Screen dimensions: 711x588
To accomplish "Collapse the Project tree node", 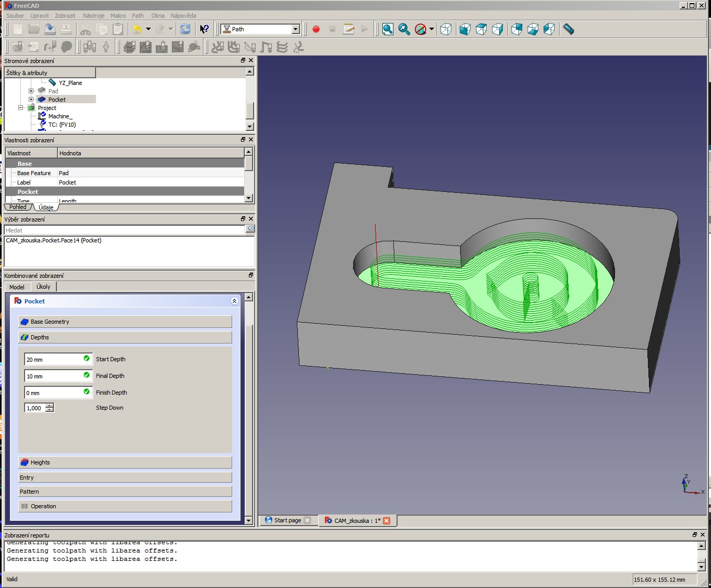I will pyautogui.click(x=21, y=108).
